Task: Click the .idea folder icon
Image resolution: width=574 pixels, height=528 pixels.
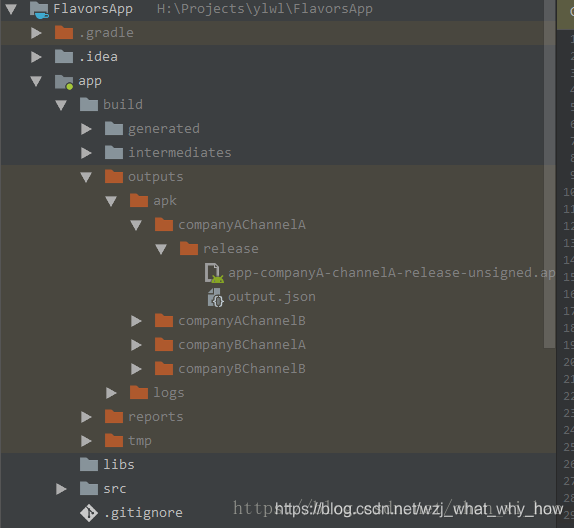Action: click(x=64, y=56)
